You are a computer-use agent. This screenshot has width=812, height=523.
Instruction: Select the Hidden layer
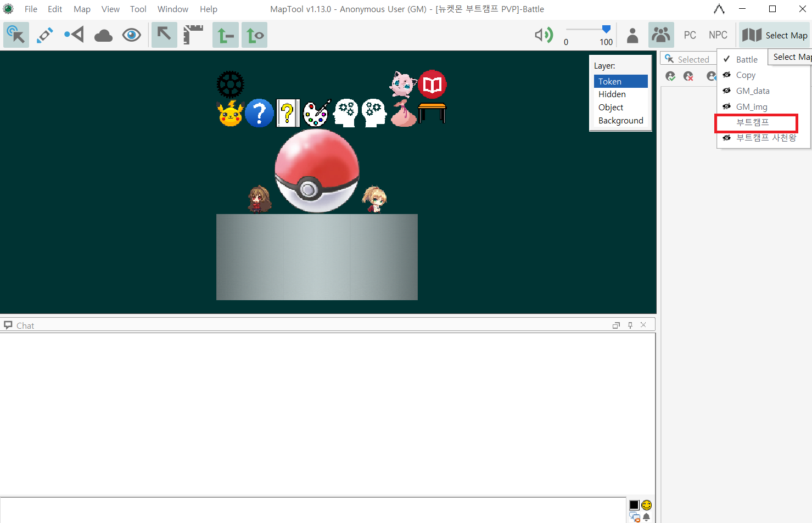tap(612, 94)
